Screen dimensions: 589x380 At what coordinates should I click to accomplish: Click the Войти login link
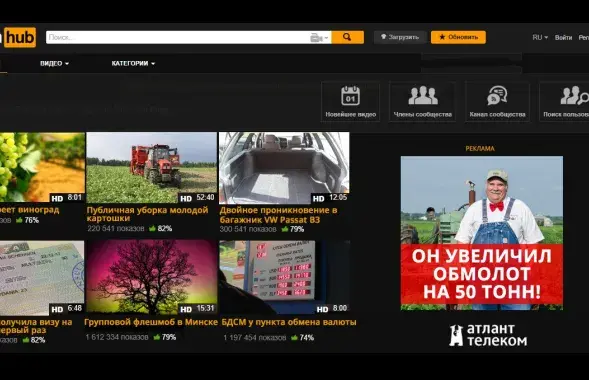pyautogui.click(x=563, y=38)
